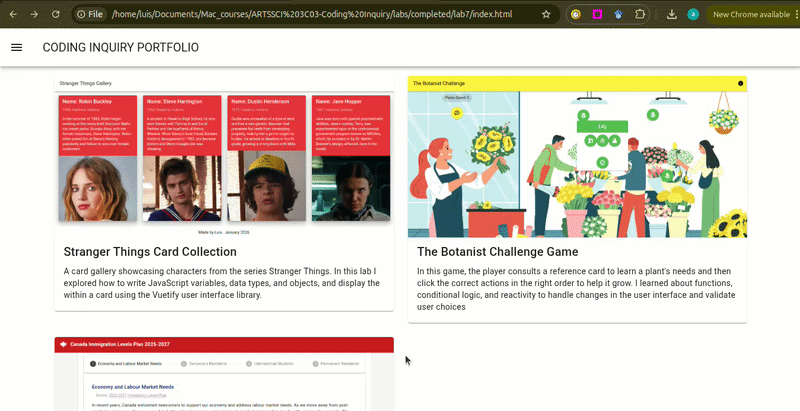The image size is (800, 411).
Task: Select Steve Harrington character card
Action: pyautogui.click(x=182, y=158)
